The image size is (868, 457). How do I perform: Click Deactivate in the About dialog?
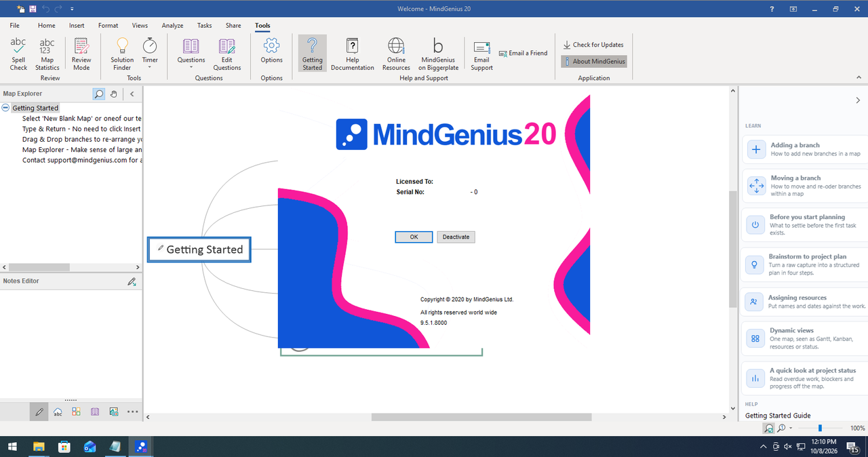pyautogui.click(x=456, y=237)
